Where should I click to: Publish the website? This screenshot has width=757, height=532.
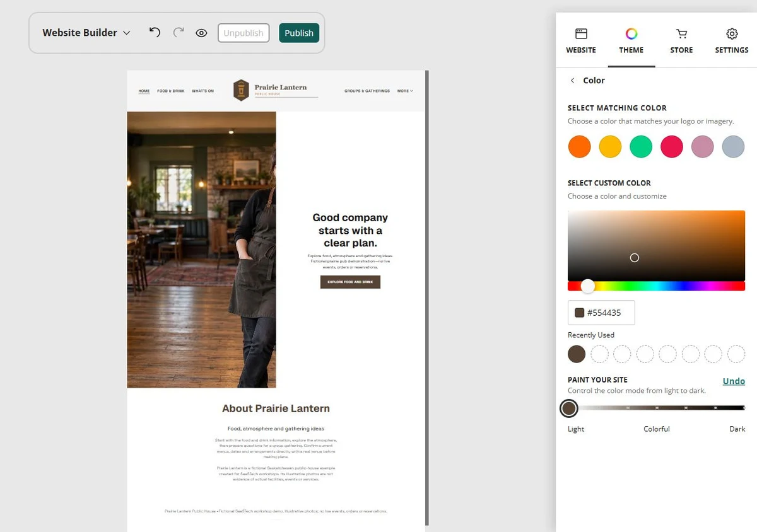[299, 33]
